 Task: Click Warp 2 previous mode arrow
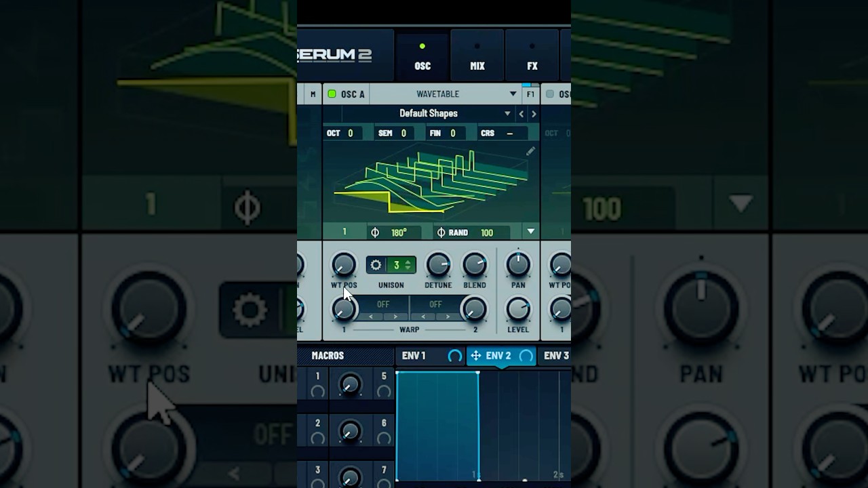424,317
